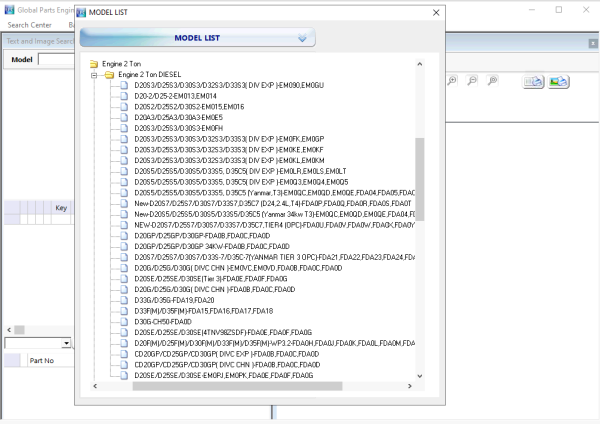Click model list scroll down arrow
The height and width of the screenshot is (424, 600).
(420, 376)
